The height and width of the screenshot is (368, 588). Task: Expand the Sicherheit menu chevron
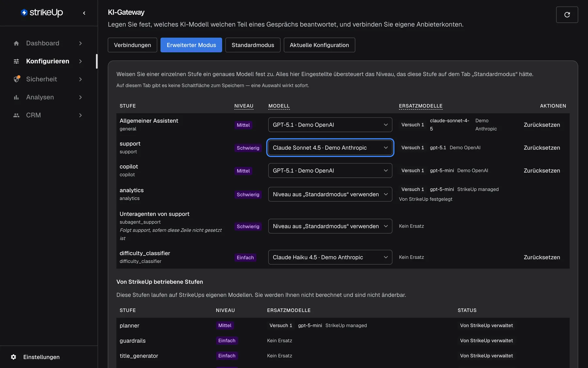click(x=80, y=79)
